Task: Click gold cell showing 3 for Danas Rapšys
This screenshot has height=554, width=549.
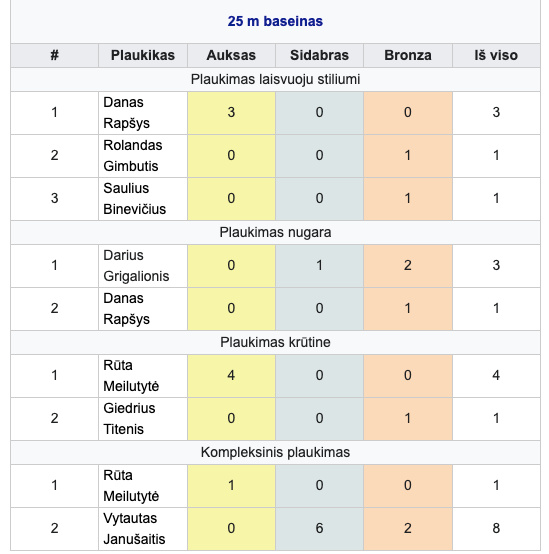Action: pos(231,113)
